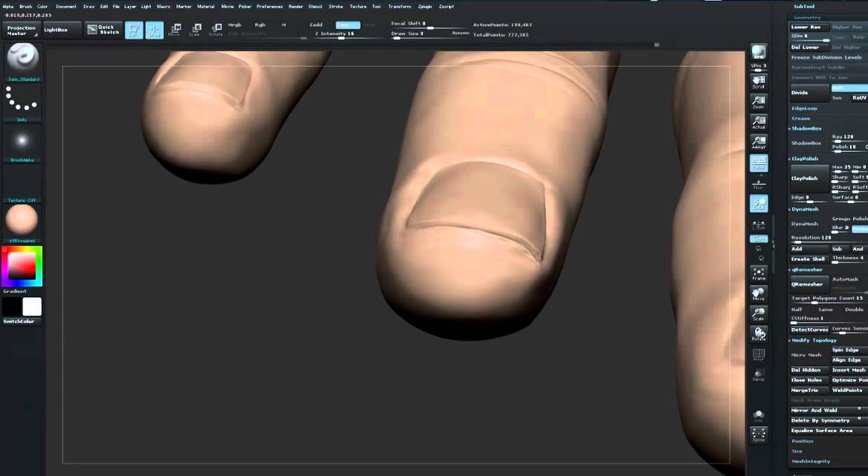Click the SwitchColor button

(22, 321)
